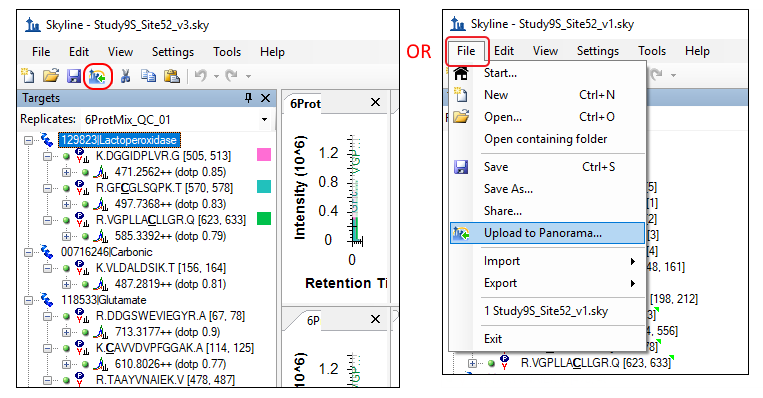Collapse the 129823|Lactoperoxidase protein node
This screenshot has width=763, height=398.
[29, 141]
